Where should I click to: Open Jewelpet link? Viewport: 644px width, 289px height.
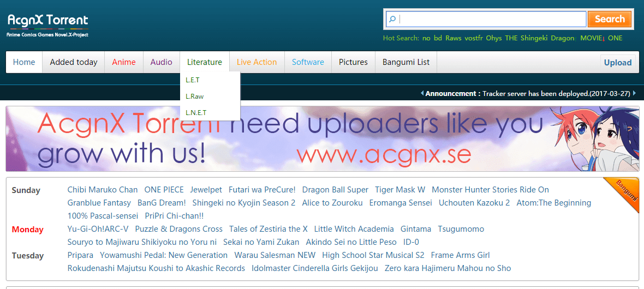tap(206, 190)
